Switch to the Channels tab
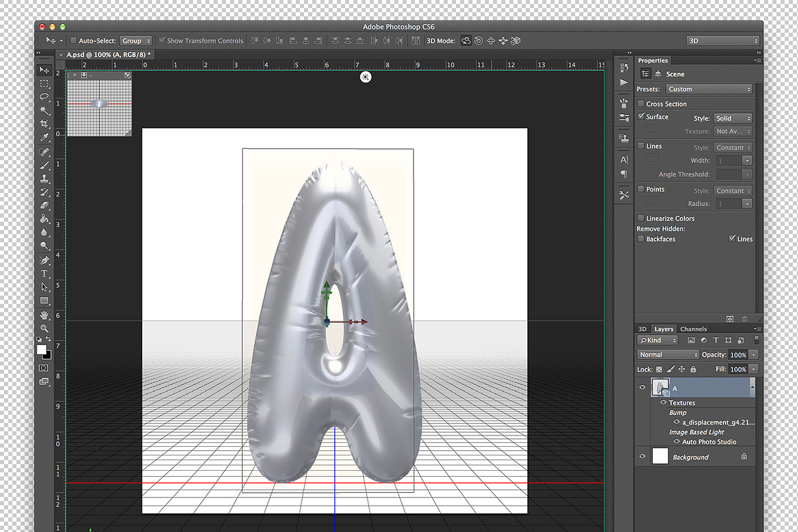 [x=693, y=329]
